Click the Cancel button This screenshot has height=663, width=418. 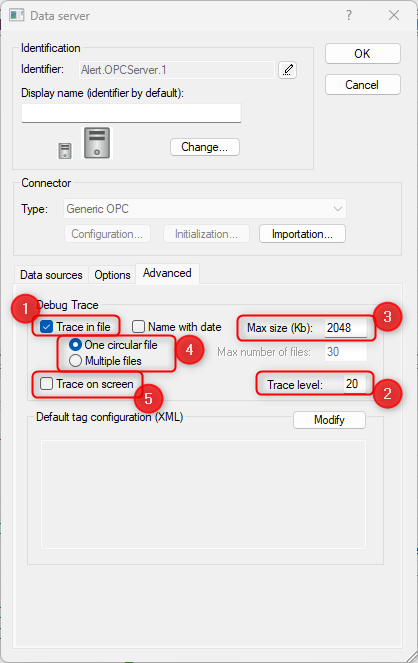pos(363,85)
